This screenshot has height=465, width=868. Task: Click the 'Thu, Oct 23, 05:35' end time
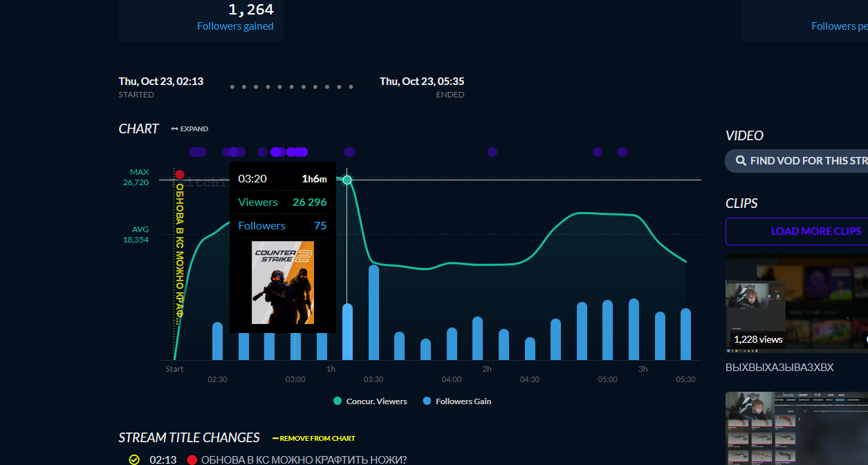(422, 81)
